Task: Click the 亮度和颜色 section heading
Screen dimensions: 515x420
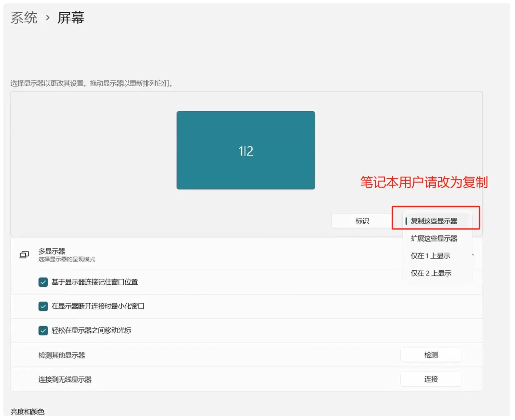Action: (x=27, y=411)
